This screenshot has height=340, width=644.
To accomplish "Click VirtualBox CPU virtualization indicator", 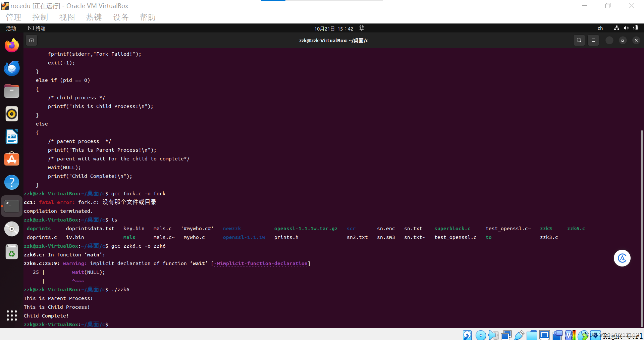I will click(x=570, y=335).
